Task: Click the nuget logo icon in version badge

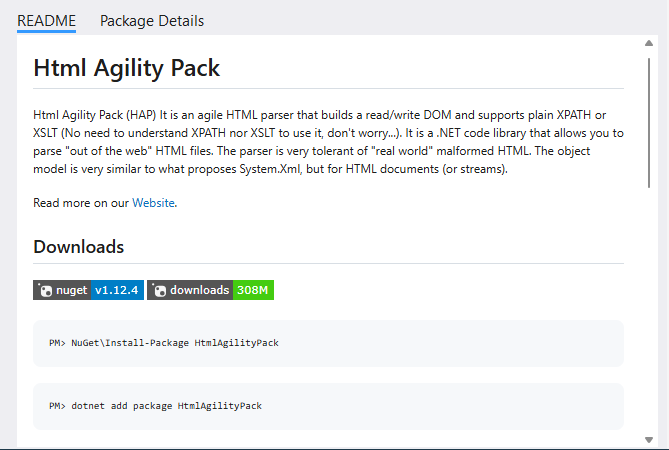Action: pyautogui.click(x=45, y=290)
